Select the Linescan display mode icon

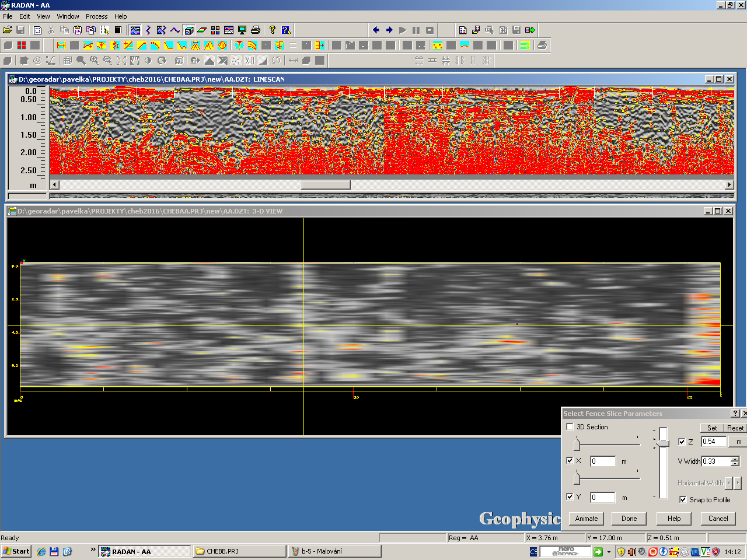click(135, 30)
